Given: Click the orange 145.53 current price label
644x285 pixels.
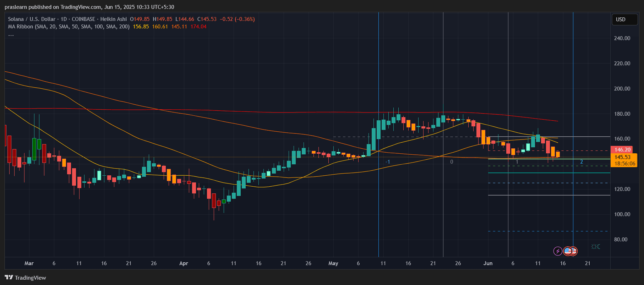Looking at the screenshot, I should pos(622,157).
